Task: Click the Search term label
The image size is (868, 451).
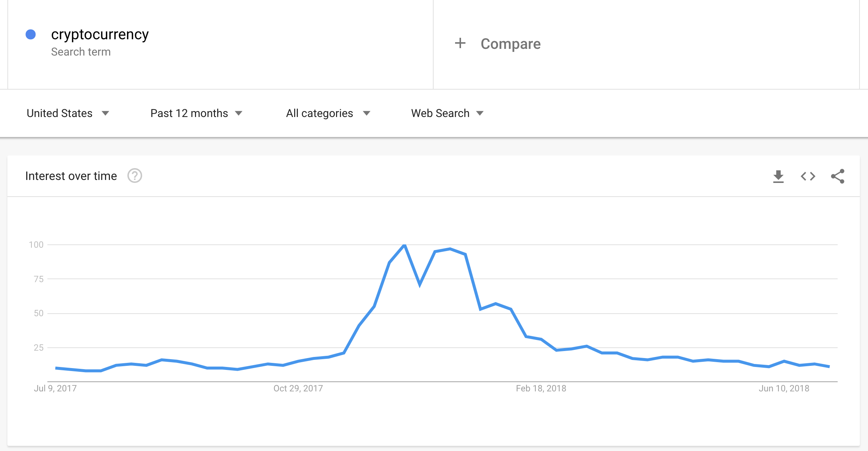Action: click(81, 52)
